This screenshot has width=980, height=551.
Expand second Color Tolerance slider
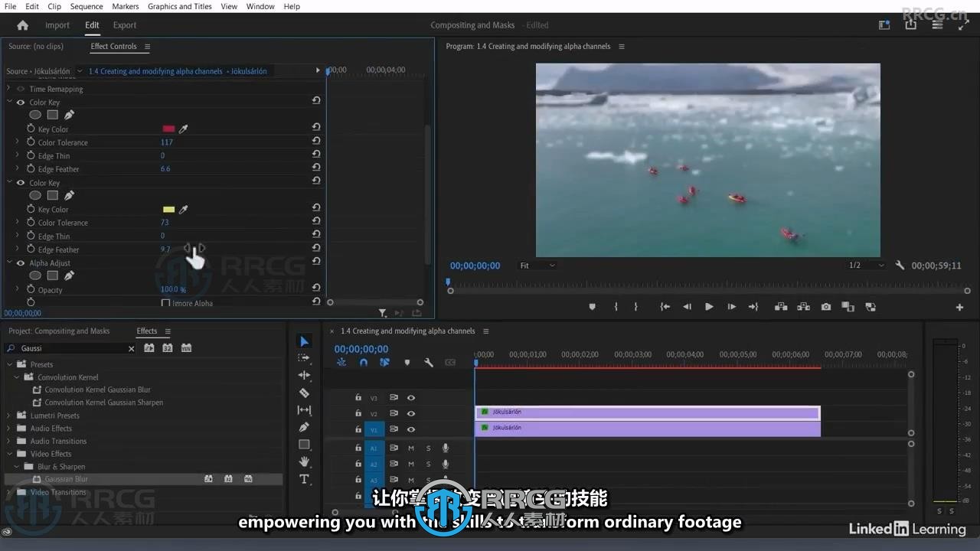pos(18,223)
